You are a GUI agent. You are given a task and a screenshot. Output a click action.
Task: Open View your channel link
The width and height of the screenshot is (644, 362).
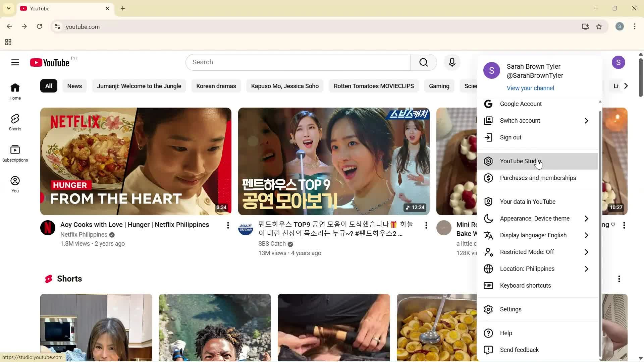(530, 88)
